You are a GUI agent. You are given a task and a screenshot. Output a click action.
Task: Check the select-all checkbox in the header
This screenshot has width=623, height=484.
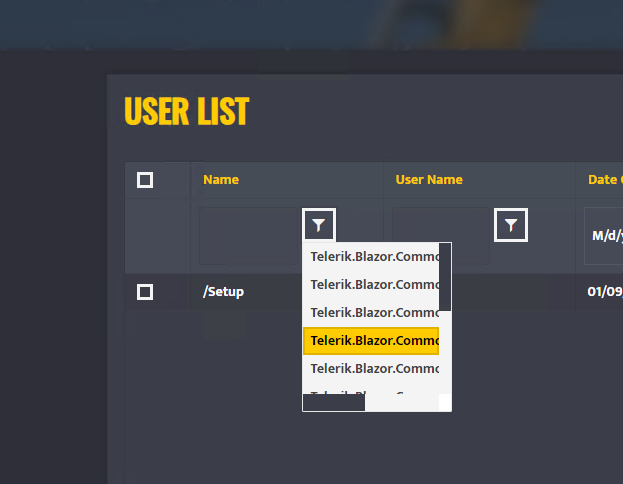point(145,180)
